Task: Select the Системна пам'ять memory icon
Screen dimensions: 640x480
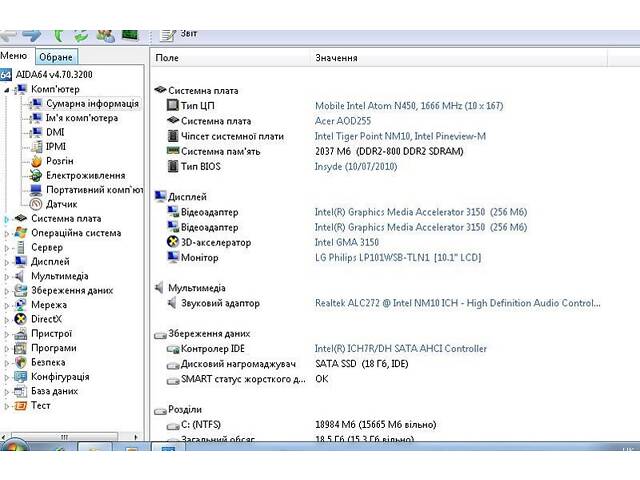Action: point(173,151)
